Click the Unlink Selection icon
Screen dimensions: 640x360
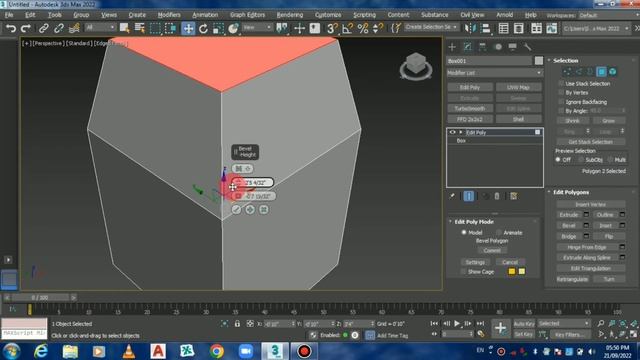pyautogui.click(x=58, y=28)
